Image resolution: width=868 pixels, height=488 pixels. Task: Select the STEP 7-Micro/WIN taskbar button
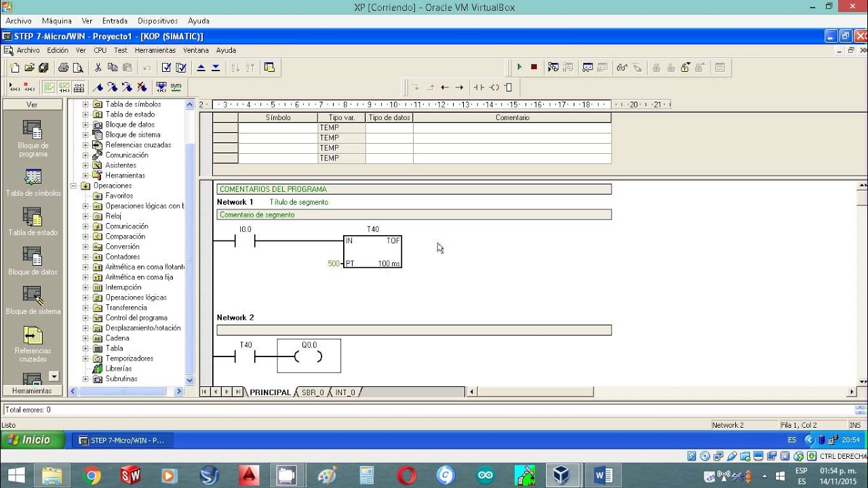coord(123,441)
